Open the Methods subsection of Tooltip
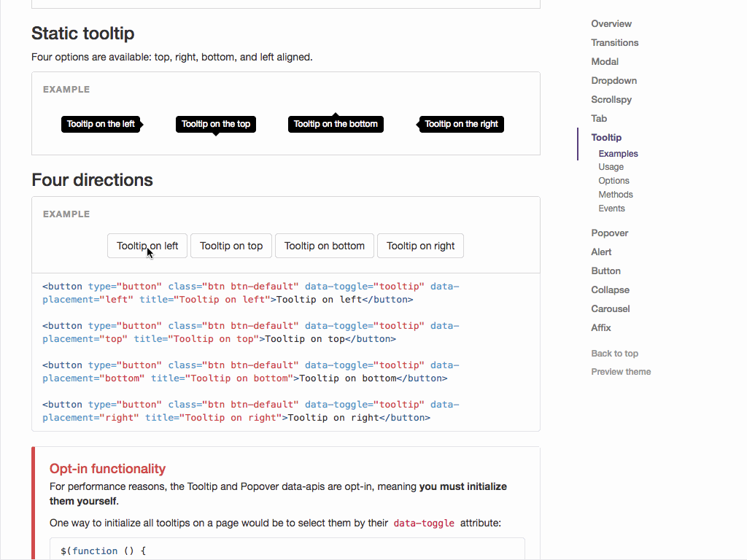Screen dimensions: 747x560 615,194
